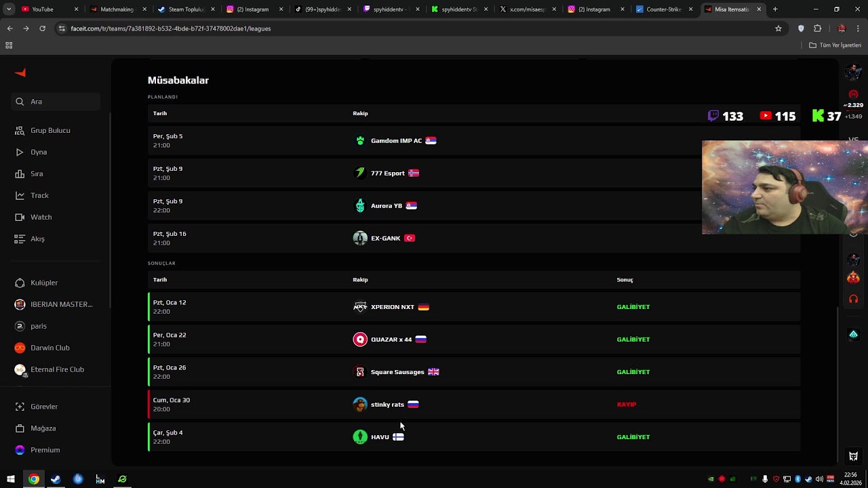Switch to the YouTube browser tab
The height and width of the screenshot is (488, 868).
click(49, 9)
